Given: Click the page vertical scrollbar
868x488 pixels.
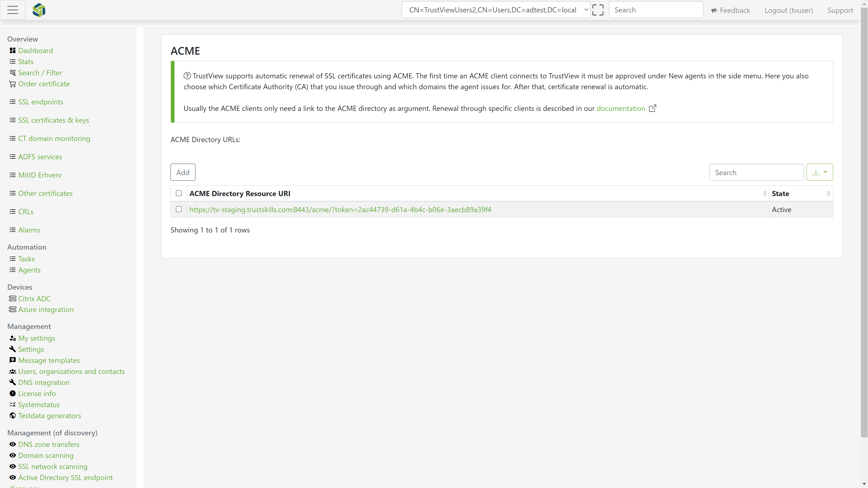Looking at the screenshot, I should click(864, 222).
